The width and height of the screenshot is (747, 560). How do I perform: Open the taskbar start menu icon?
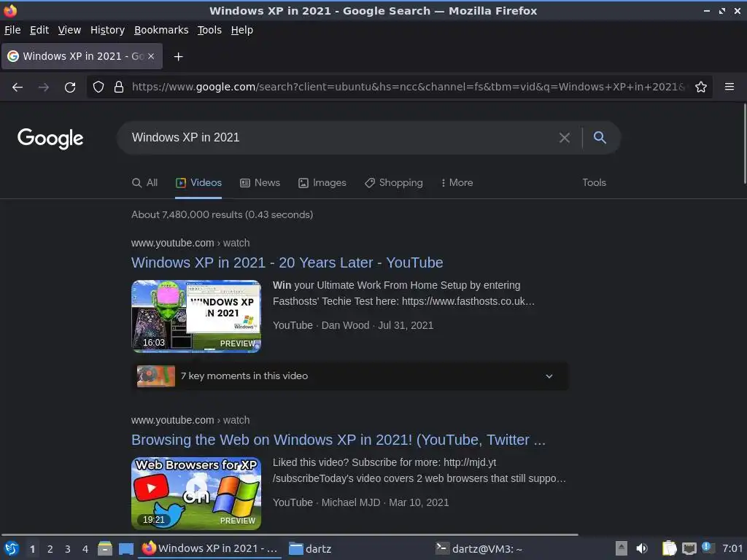(x=12, y=548)
